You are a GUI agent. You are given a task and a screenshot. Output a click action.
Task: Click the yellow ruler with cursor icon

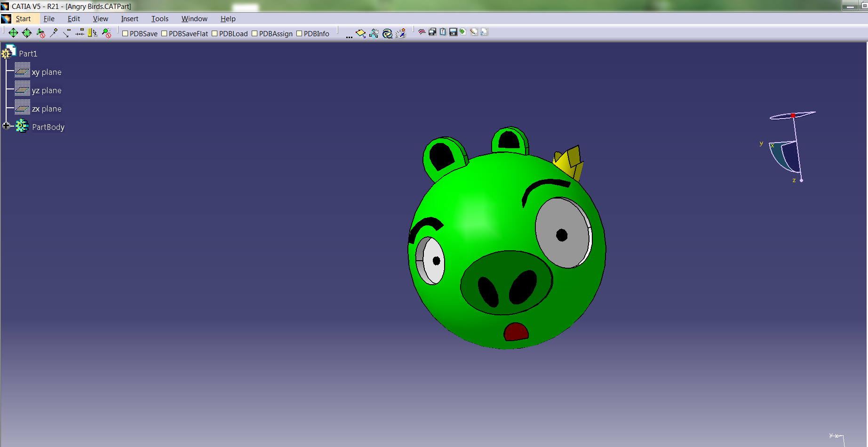click(93, 33)
